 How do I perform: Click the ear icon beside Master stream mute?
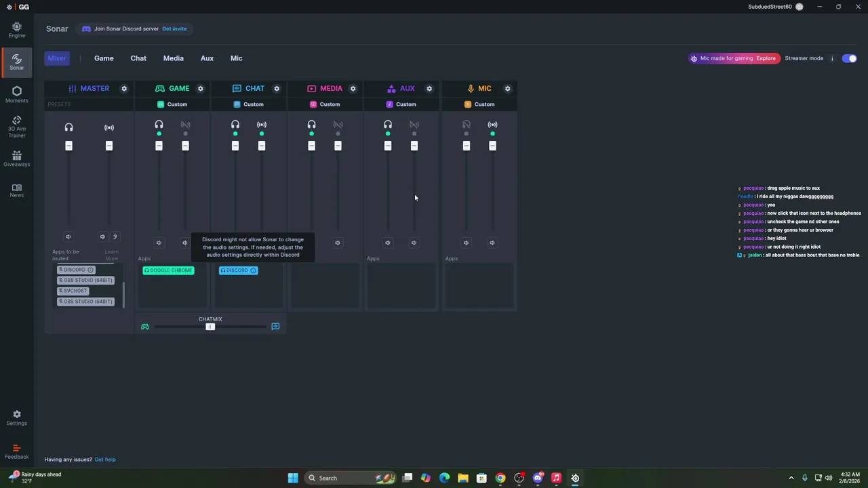pyautogui.click(x=115, y=237)
